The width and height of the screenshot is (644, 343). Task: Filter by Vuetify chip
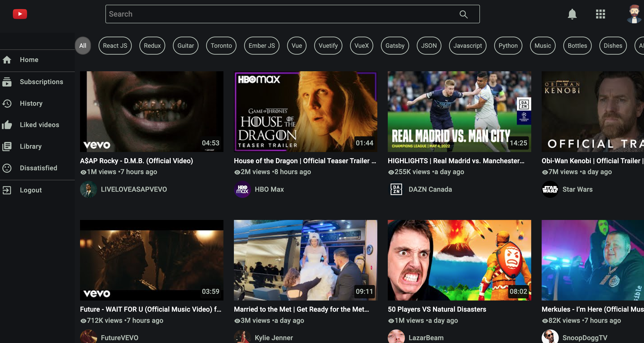coord(328,46)
